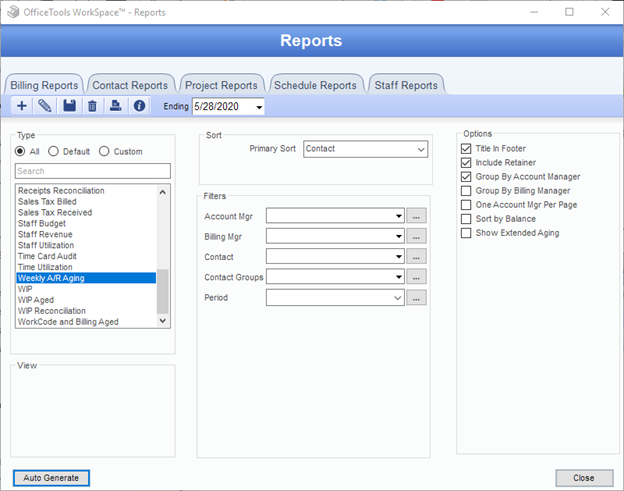Click ellipsis button next to Account Mgr
Screen dimensions: 624x491
(x=416, y=216)
